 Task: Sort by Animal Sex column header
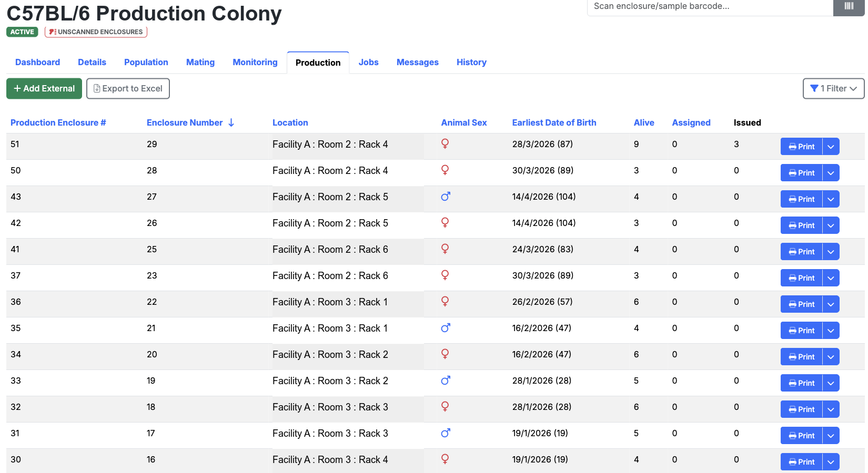[x=464, y=122]
